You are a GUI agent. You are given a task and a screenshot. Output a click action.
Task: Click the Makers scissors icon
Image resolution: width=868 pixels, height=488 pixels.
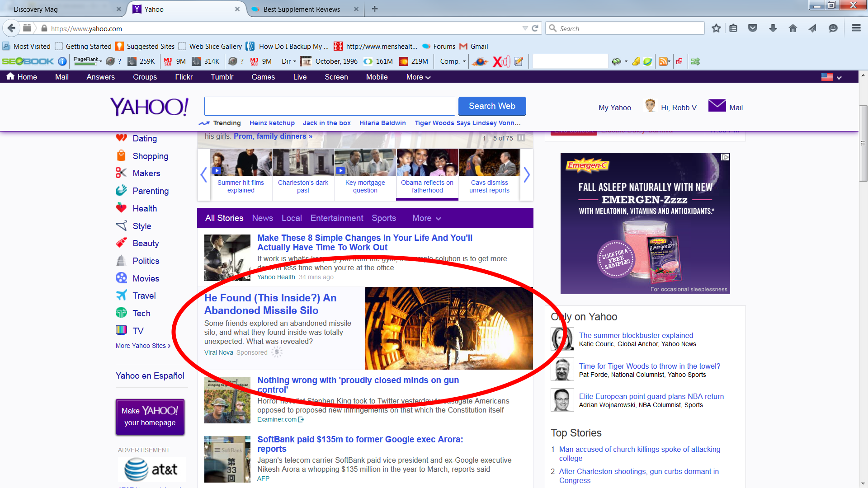[121, 173]
